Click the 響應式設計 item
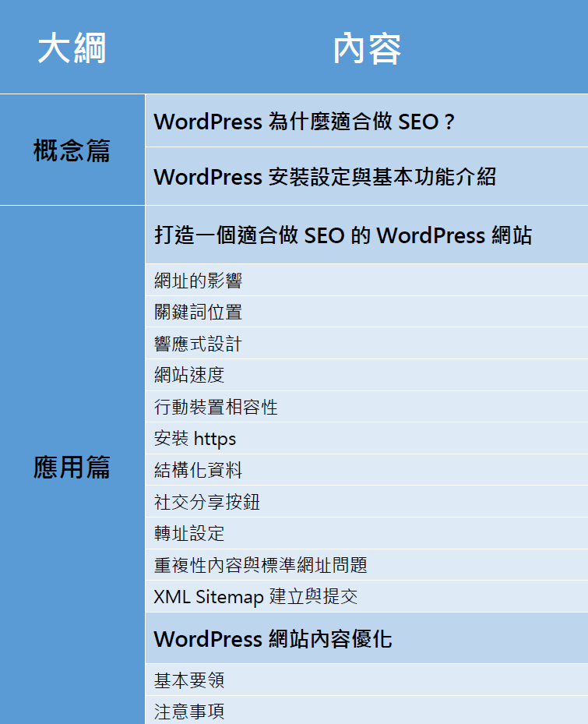This screenshot has width=588, height=724. tap(198, 344)
